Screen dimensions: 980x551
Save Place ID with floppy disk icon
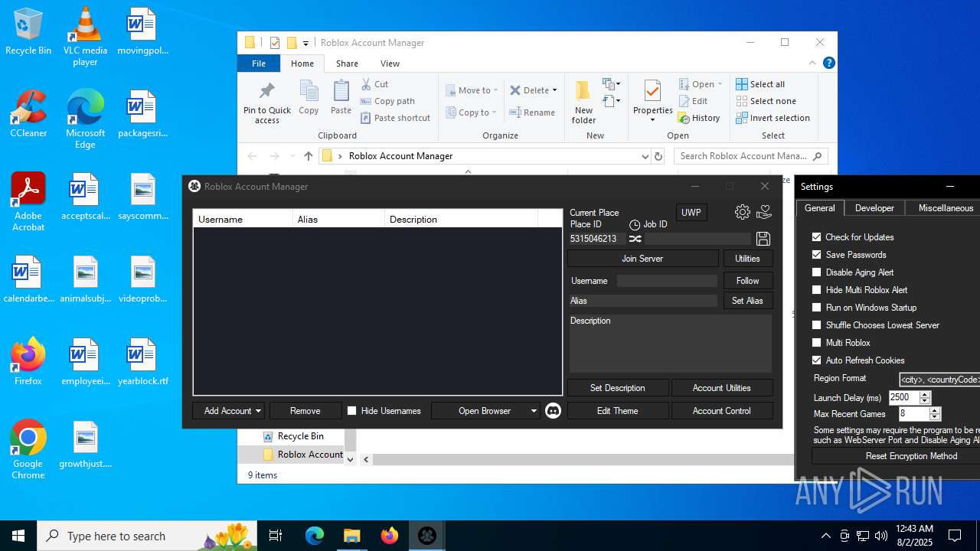763,239
